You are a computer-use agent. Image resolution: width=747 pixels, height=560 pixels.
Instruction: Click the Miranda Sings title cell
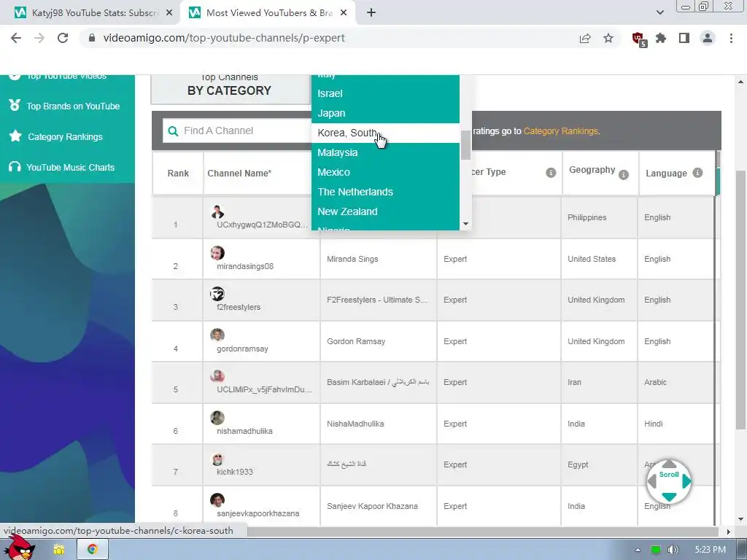pos(379,259)
